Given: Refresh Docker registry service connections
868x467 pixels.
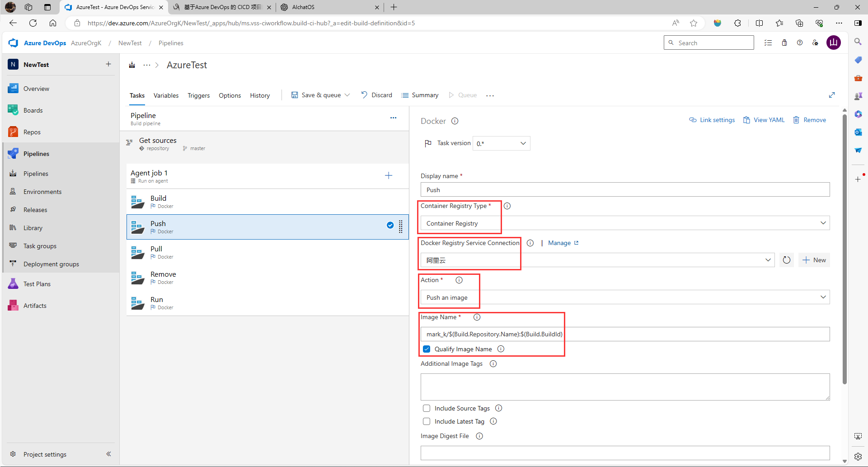Looking at the screenshot, I should (x=787, y=260).
